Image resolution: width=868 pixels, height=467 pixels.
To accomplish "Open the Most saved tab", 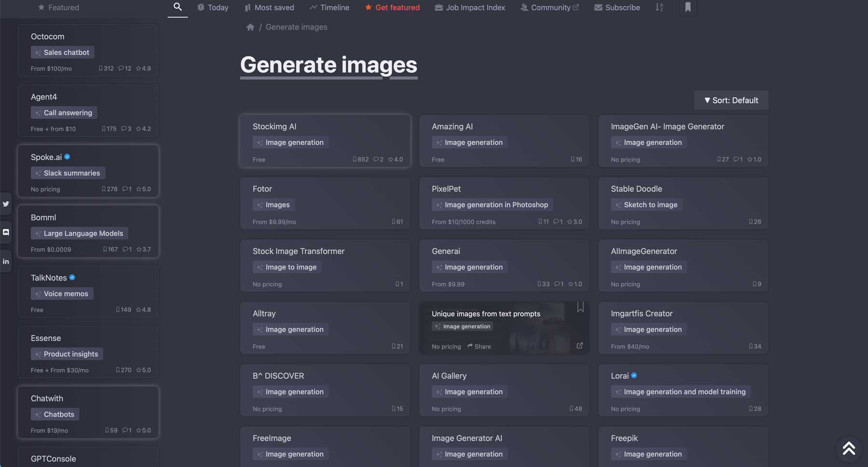I will click(x=269, y=8).
